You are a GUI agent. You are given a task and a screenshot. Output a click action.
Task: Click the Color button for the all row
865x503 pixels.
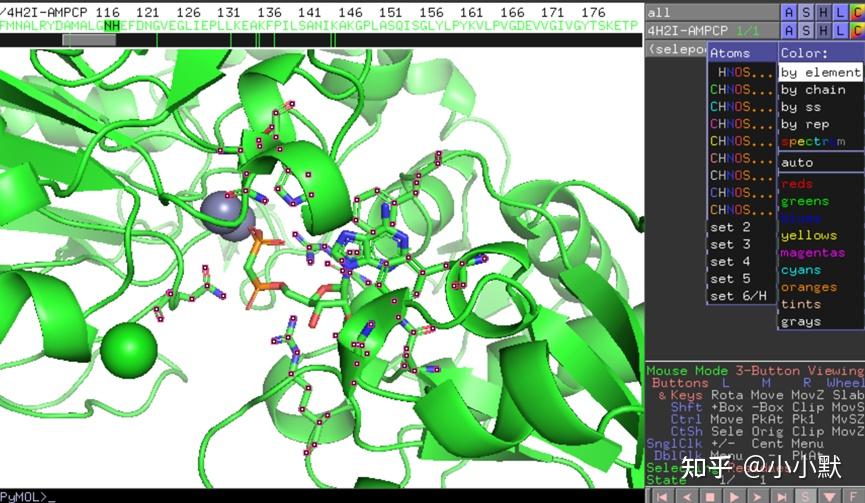[x=857, y=12]
